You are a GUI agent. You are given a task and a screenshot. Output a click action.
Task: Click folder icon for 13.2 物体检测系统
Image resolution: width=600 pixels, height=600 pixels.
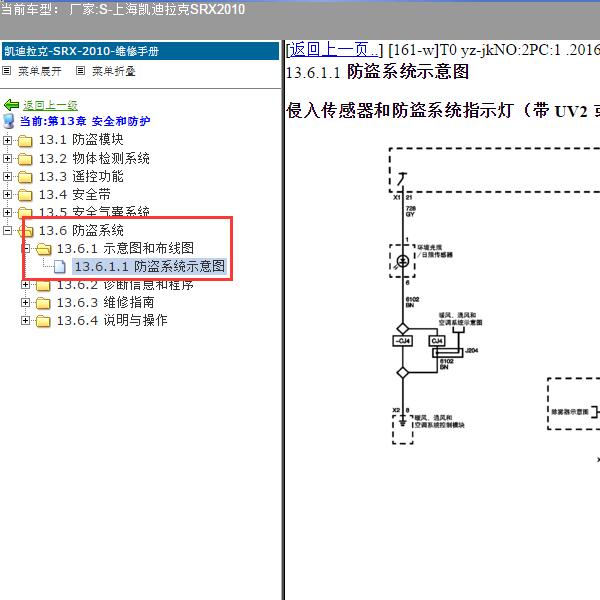[25, 158]
